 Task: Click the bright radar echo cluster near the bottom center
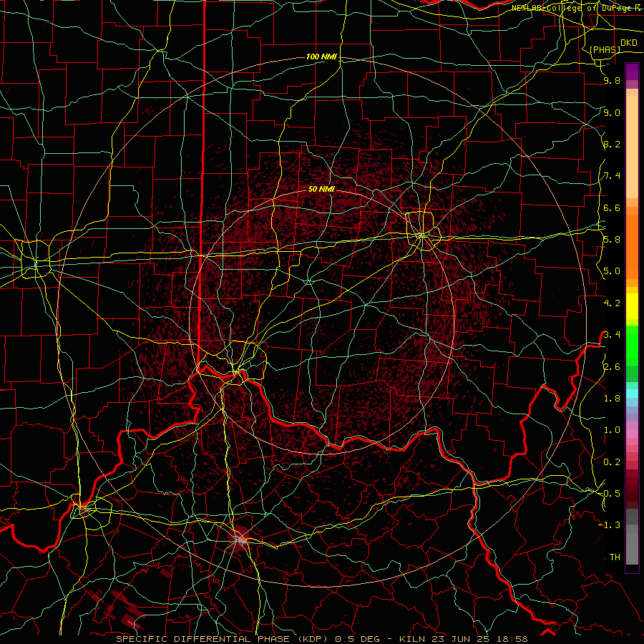pyautogui.click(x=240, y=540)
